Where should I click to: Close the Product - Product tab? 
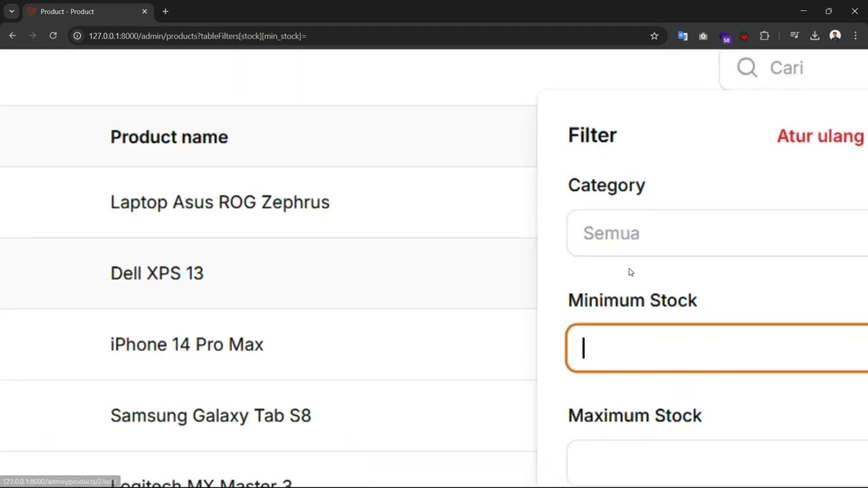[x=144, y=12]
